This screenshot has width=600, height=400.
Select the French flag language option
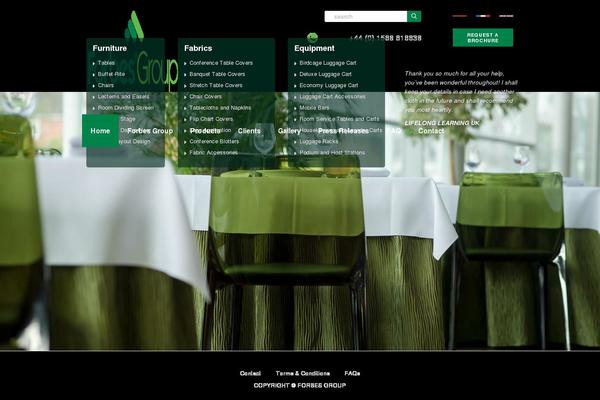pos(483,16)
